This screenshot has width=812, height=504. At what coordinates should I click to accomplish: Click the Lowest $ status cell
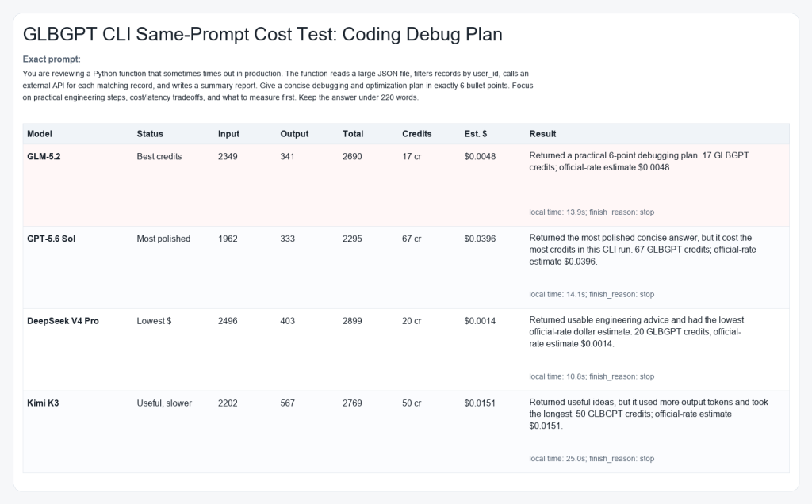(154, 321)
